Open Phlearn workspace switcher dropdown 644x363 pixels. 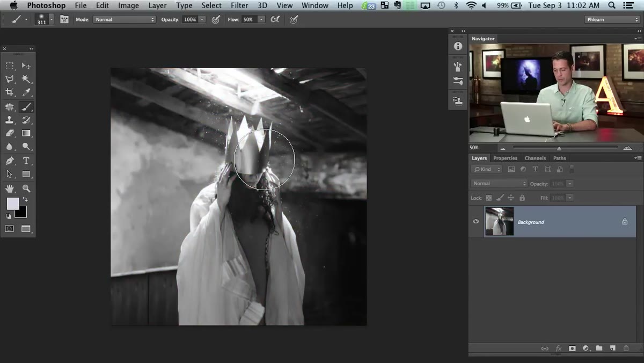pyautogui.click(x=612, y=19)
